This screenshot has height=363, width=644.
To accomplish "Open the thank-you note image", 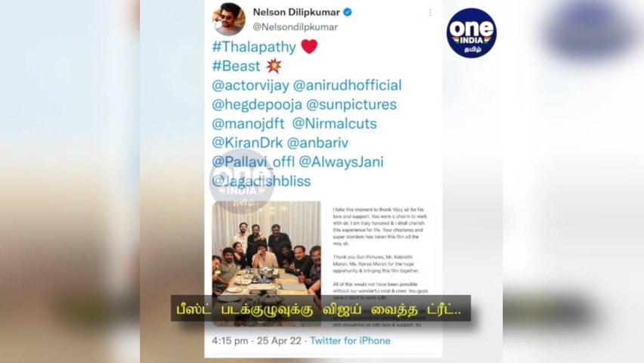I will [x=380, y=263].
